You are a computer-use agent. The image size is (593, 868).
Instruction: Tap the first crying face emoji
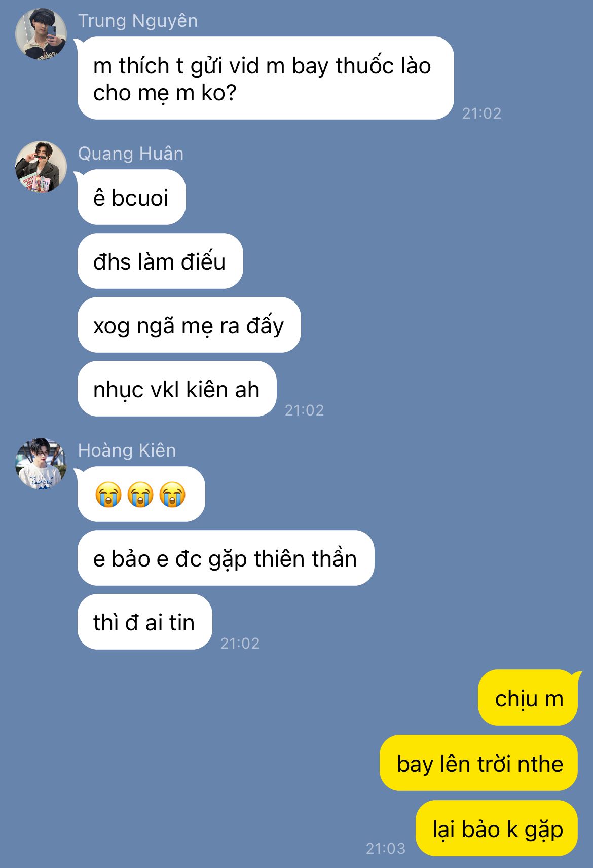(x=108, y=494)
